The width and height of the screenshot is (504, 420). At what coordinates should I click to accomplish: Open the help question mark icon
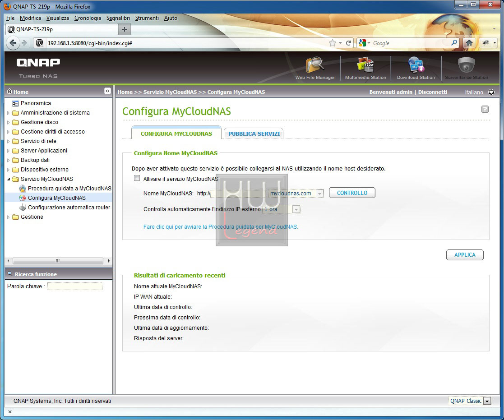[485, 109]
